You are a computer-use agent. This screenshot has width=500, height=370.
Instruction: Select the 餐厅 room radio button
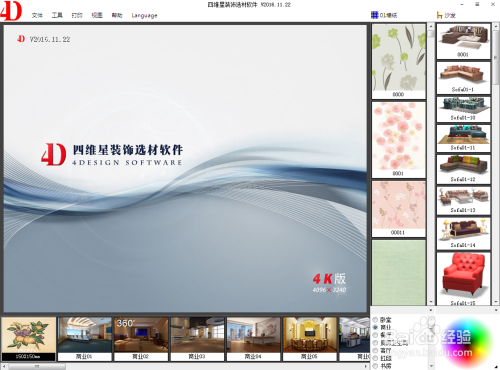click(375, 335)
